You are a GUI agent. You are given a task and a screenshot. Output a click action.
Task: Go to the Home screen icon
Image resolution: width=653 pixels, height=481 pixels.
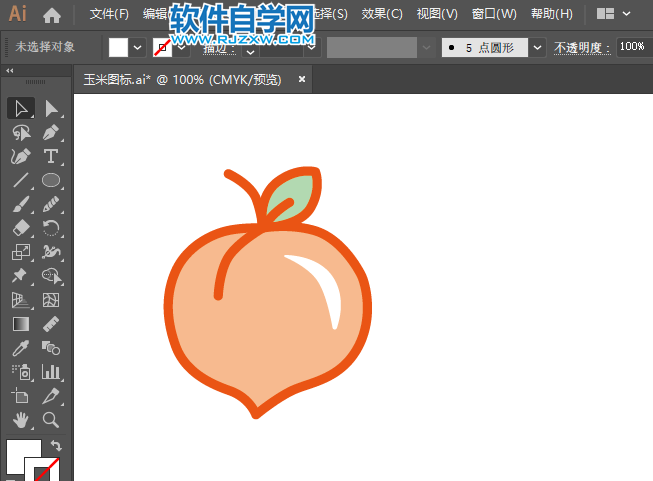pyautogui.click(x=52, y=15)
